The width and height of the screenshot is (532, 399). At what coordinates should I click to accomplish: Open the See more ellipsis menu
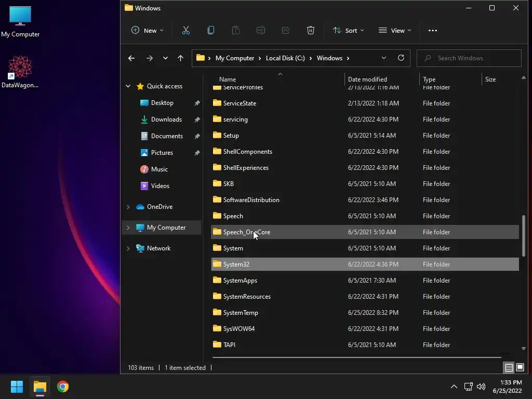433,31
